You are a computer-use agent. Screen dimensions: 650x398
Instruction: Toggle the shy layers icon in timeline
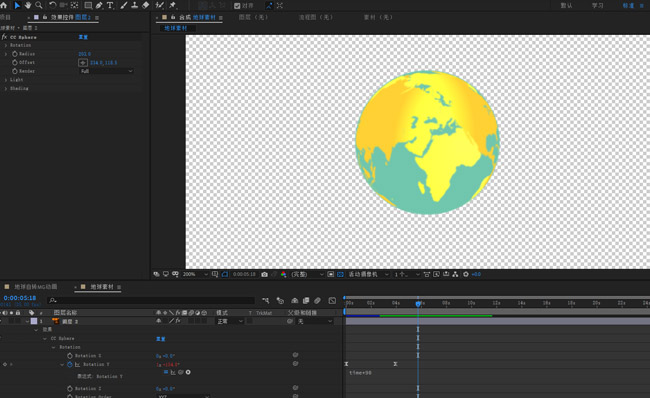294,301
